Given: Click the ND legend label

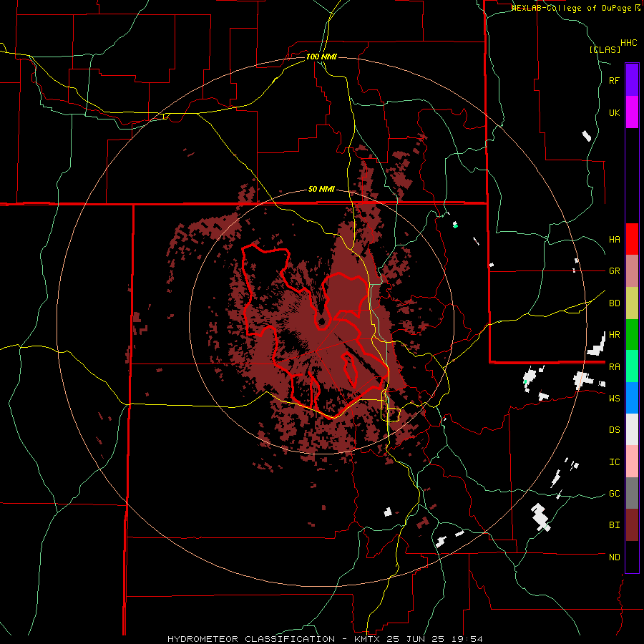Looking at the screenshot, I should (614, 557).
